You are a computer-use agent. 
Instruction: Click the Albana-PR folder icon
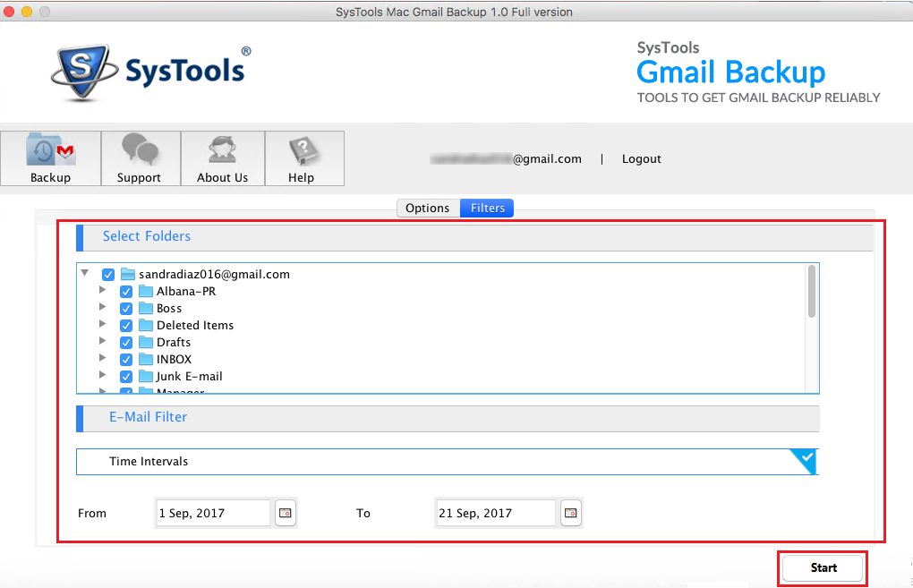click(x=146, y=291)
